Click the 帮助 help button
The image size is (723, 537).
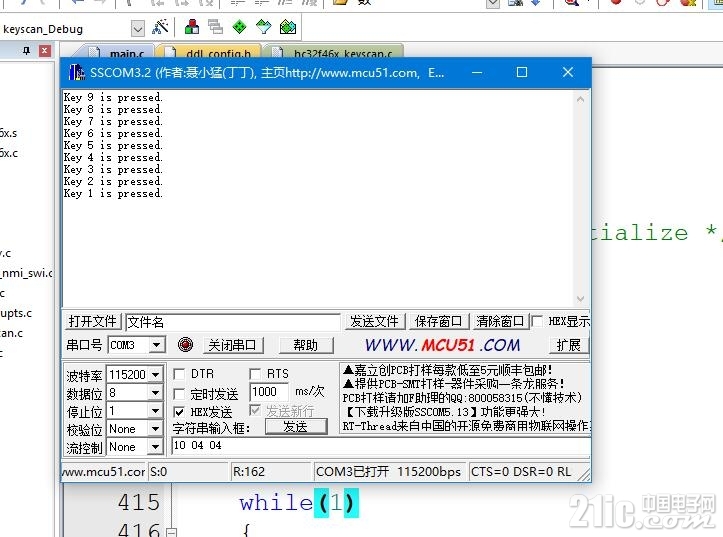(305, 345)
